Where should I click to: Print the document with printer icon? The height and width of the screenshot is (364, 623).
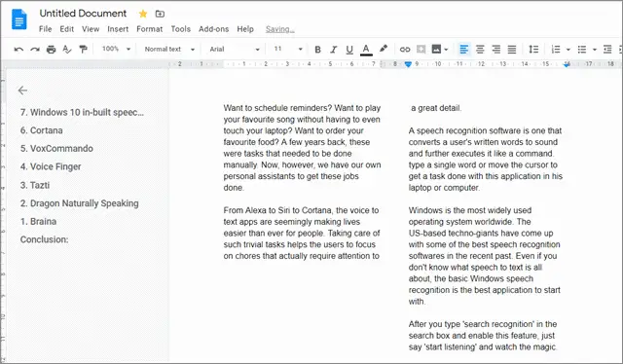coord(51,50)
